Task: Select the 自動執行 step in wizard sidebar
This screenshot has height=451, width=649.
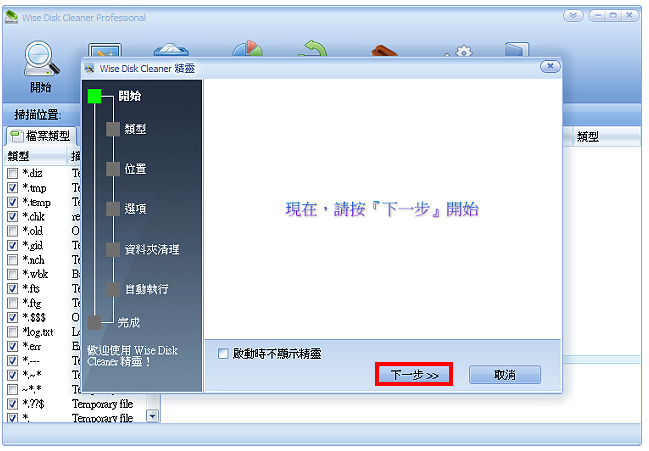Action: pos(137,289)
